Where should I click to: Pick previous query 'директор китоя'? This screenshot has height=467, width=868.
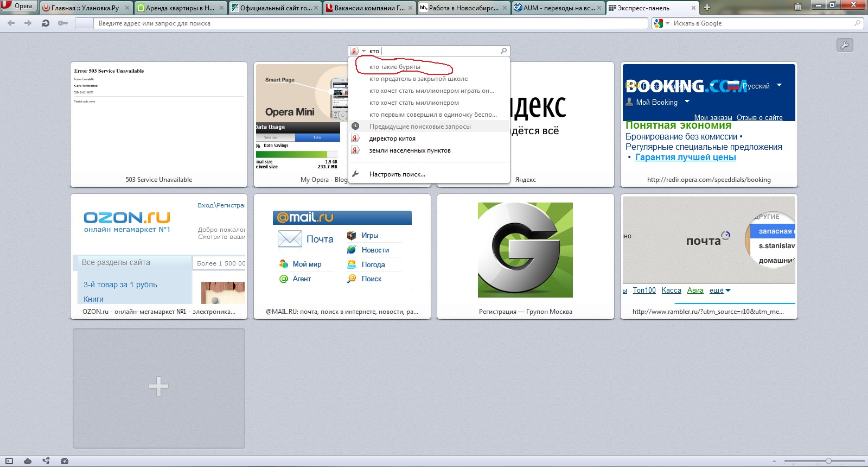392,138
